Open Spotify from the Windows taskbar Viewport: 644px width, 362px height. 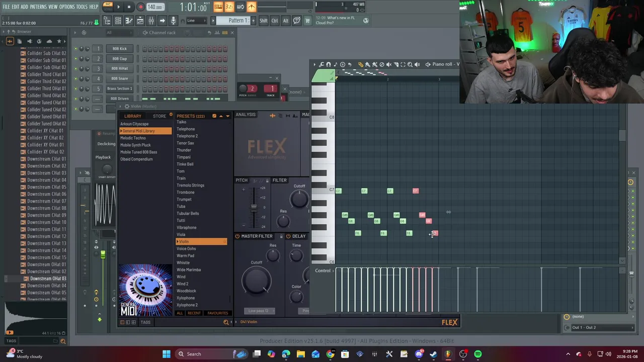point(477,354)
